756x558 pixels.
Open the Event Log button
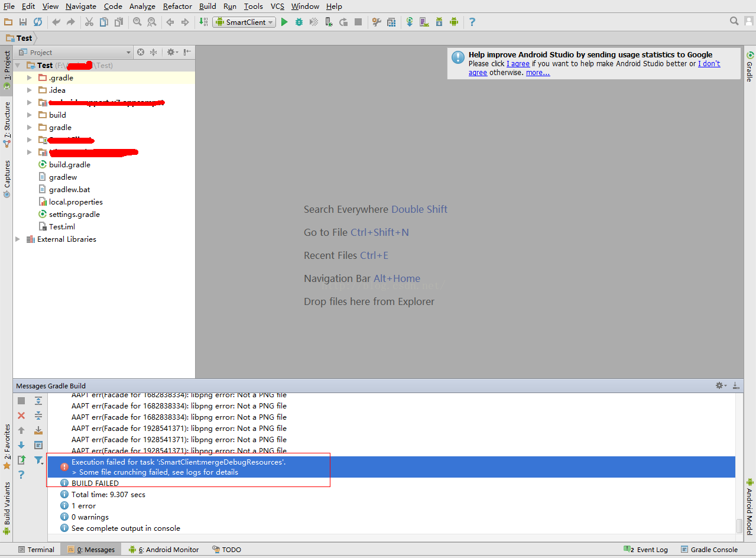coord(646,550)
